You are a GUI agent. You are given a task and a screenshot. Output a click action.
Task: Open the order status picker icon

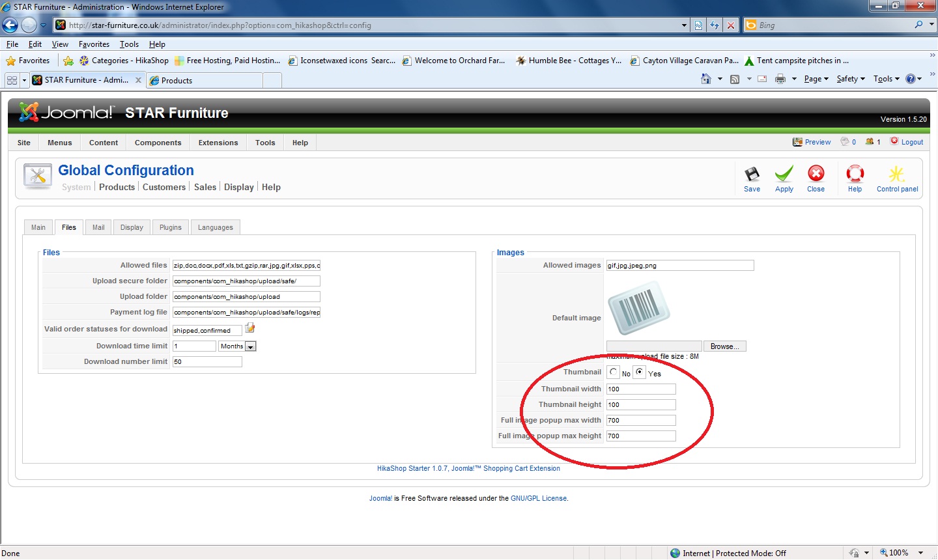click(x=250, y=328)
